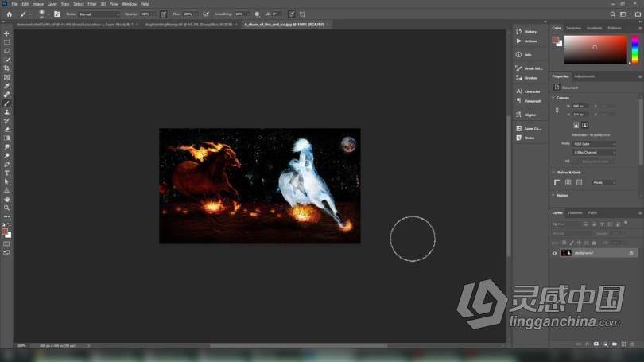Open the 8 Bits/Channel dropdown
This screenshot has width=644, height=362.
(594, 153)
